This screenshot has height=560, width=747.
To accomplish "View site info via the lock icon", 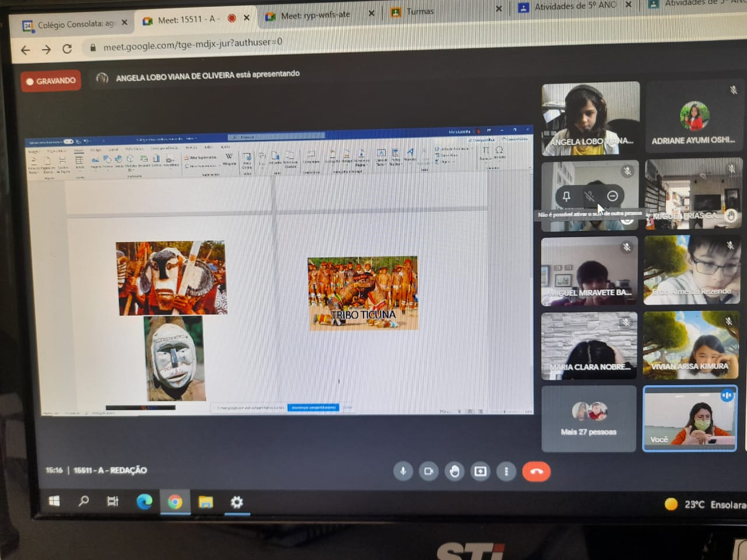I will 92,47.
